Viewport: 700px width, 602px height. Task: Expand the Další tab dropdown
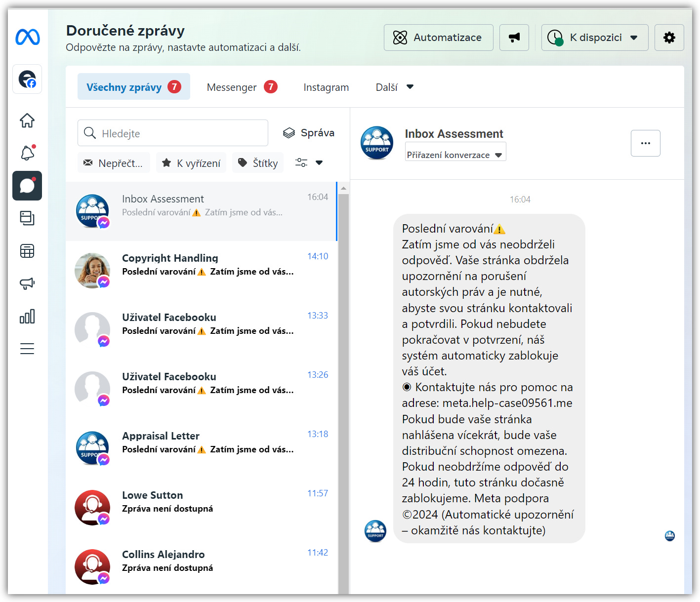pyautogui.click(x=395, y=87)
